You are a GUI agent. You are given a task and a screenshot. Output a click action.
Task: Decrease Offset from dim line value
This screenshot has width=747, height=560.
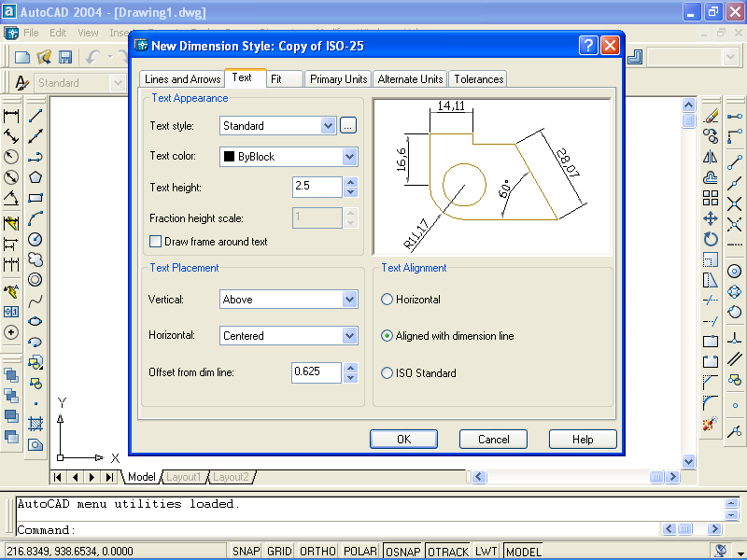[351, 378]
